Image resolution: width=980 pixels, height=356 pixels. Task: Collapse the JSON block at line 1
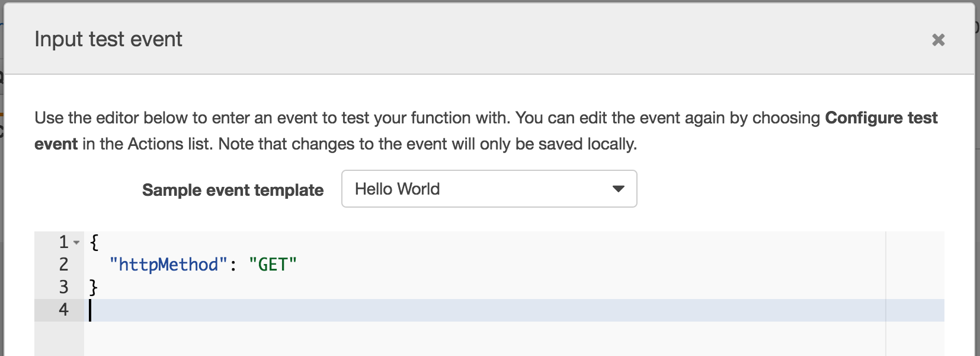click(x=76, y=243)
